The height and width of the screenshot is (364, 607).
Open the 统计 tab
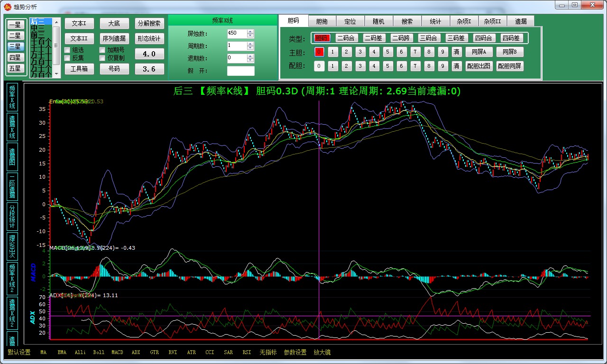point(435,21)
